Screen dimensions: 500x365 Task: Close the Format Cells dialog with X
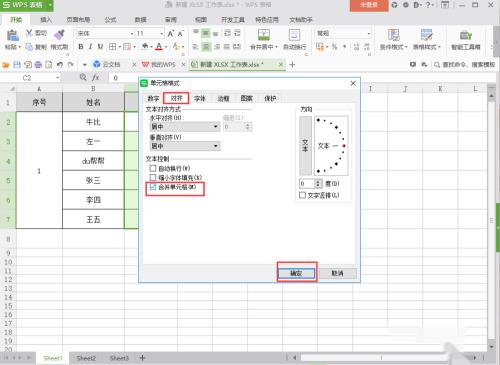(x=353, y=83)
